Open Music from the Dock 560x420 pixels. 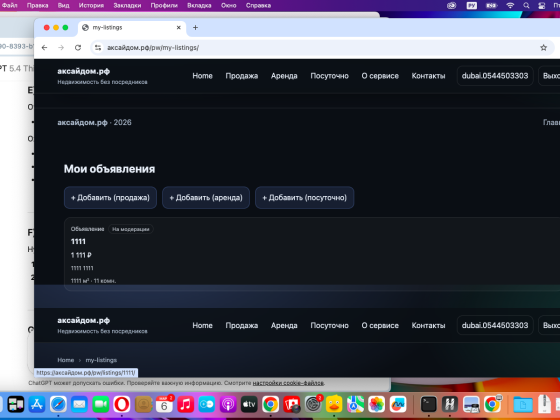[x=186, y=404]
